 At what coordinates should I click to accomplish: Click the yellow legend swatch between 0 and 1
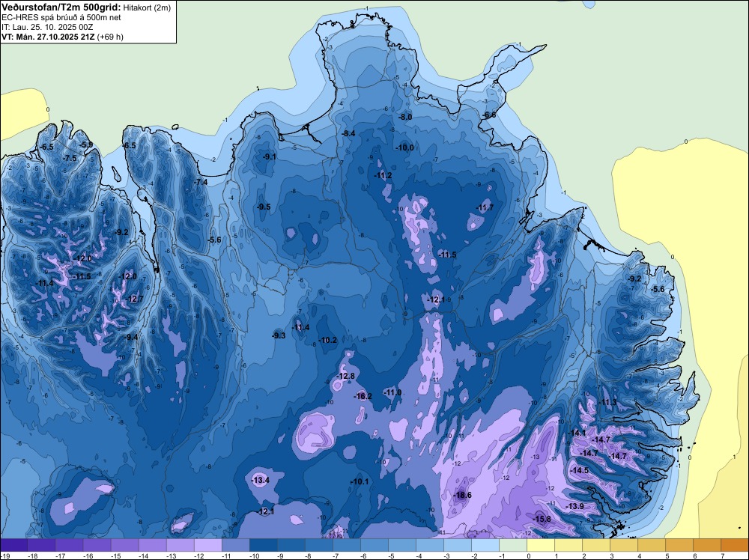pyautogui.click(x=541, y=545)
